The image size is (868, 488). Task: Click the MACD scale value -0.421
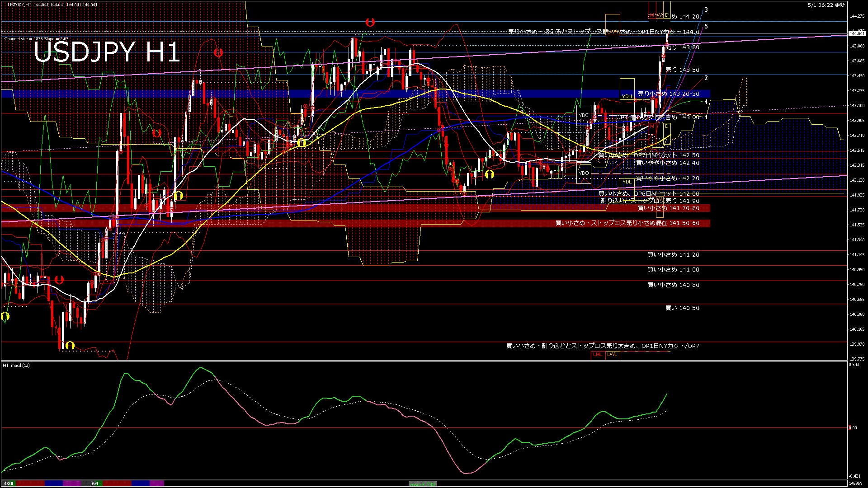coord(854,476)
